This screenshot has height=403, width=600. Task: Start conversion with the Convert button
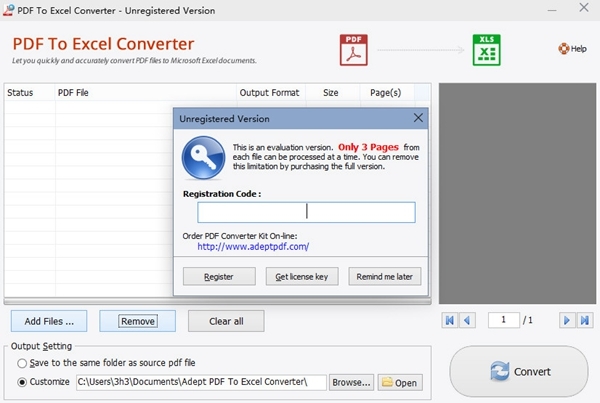click(519, 372)
